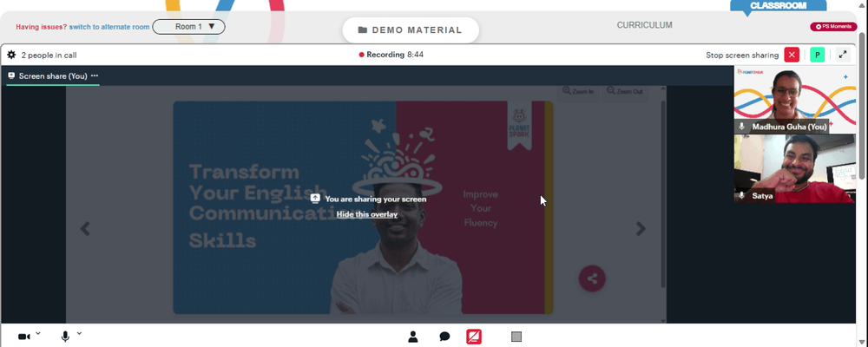Select Madhura Guha video tile
868x347 pixels.
pyautogui.click(x=795, y=100)
